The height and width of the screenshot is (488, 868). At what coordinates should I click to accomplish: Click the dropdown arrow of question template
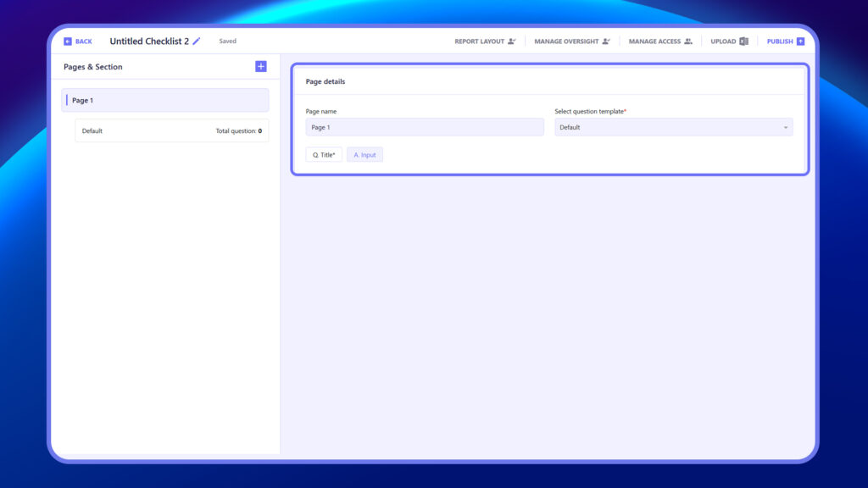786,128
